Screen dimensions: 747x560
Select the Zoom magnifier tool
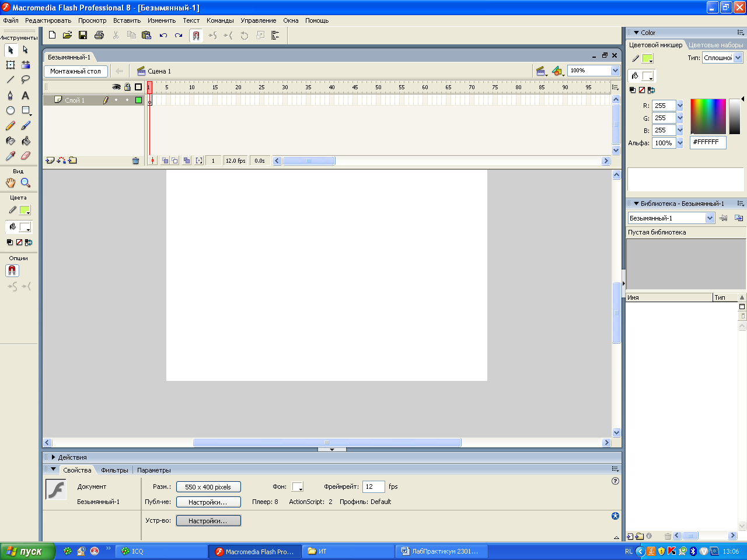pos(26,183)
